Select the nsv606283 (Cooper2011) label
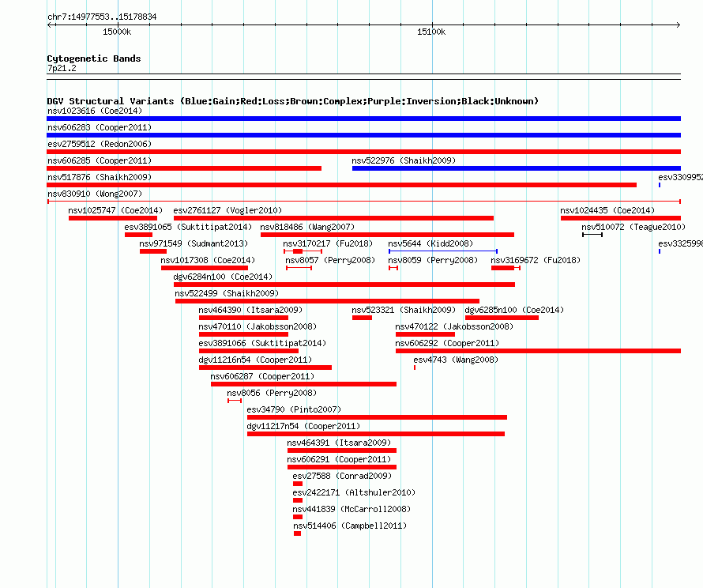The width and height of the screenshot is (703, 588). [100, 127]
